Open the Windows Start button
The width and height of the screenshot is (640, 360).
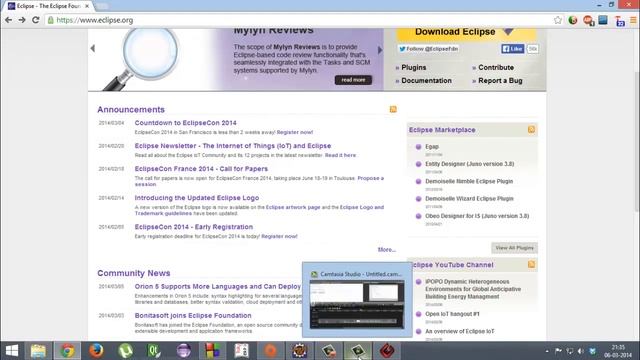pyautogui.click(x=12, y=351)
